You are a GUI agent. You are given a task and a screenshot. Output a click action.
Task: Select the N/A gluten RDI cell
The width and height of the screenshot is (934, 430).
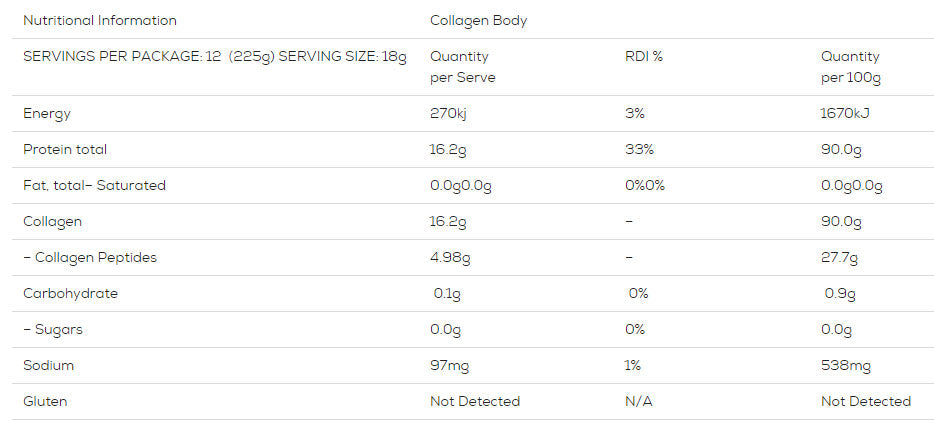(x=639, y=401)
